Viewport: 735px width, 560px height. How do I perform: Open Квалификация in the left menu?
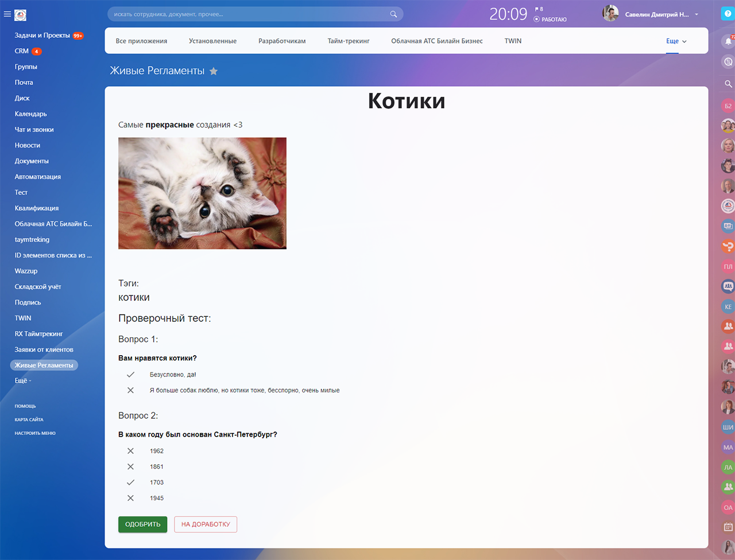point(37,208)
